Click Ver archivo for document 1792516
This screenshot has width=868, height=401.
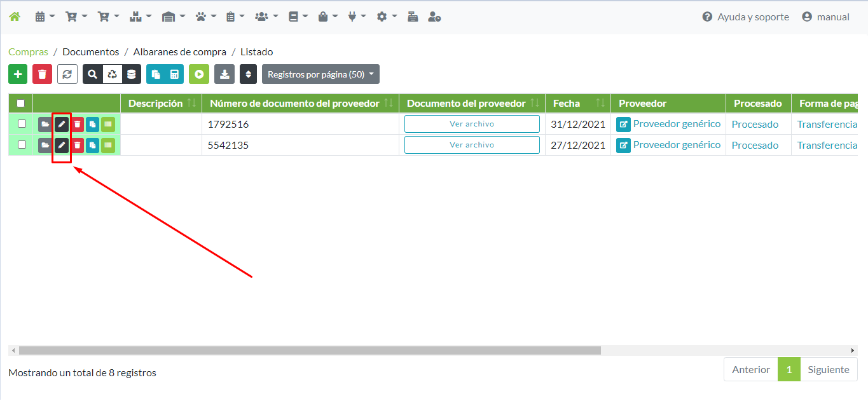(472, 124)
